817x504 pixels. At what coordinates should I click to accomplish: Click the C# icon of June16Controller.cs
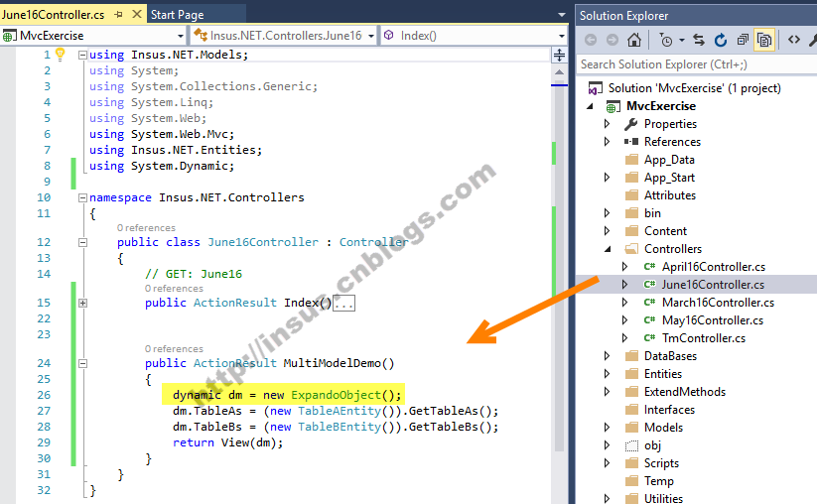click(649, 285)
